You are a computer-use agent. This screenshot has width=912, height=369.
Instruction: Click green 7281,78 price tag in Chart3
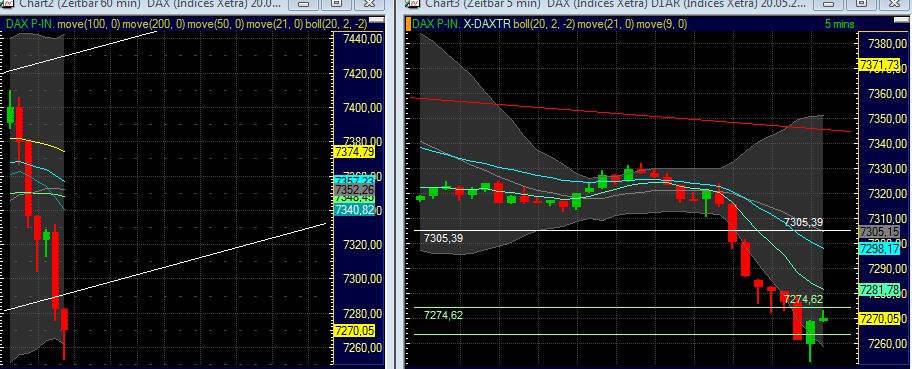[x=879, y=290]
